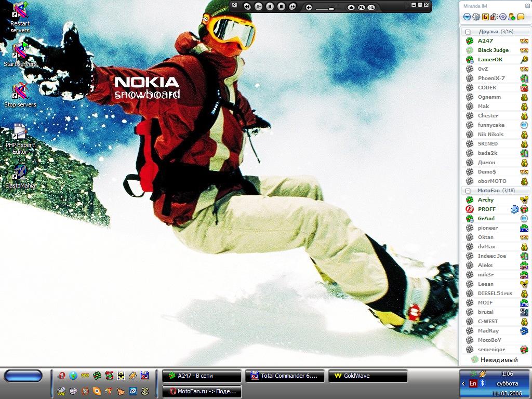Launch Total Commander floppy icon in quick launch
Image resolution: width=532 pixels, height=399 pixels.
(144, 376)
